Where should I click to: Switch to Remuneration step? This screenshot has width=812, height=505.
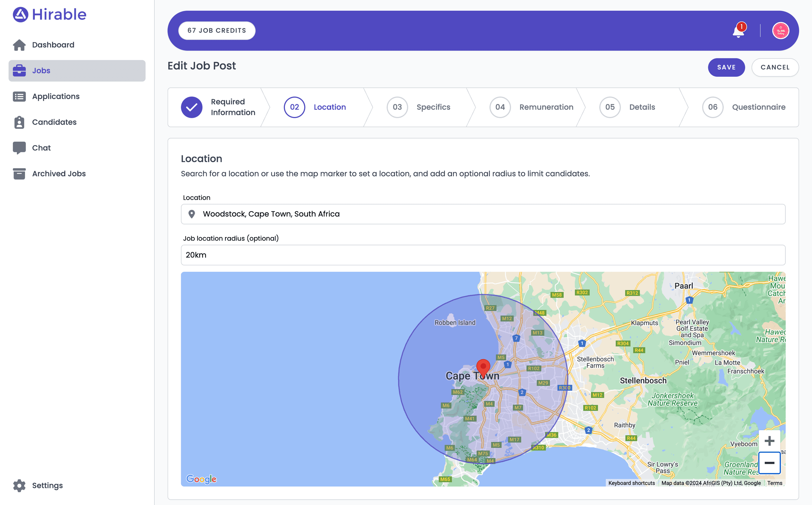tap(546, 107)
